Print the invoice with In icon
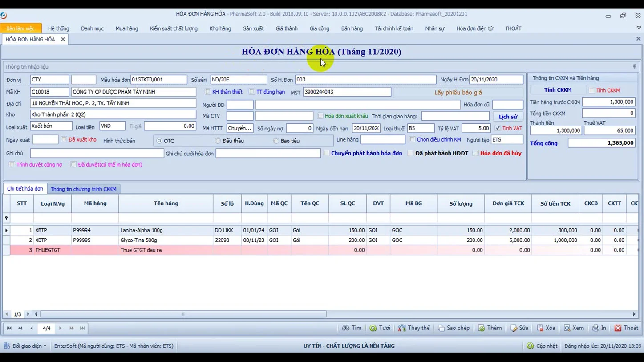644x362 pixels. click(x=595, y=328)
